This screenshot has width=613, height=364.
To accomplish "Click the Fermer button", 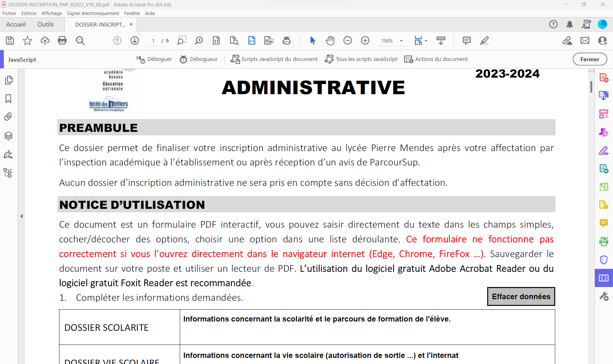I will point(589,59).
